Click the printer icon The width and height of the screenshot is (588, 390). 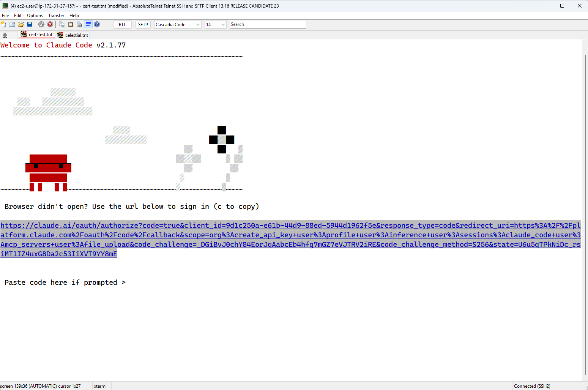[x=79, y=24]
